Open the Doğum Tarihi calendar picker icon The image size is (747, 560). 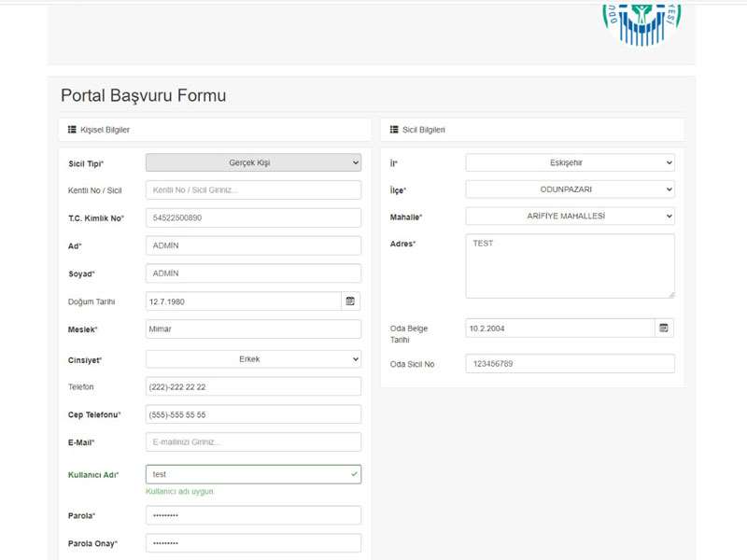point(350,301)
